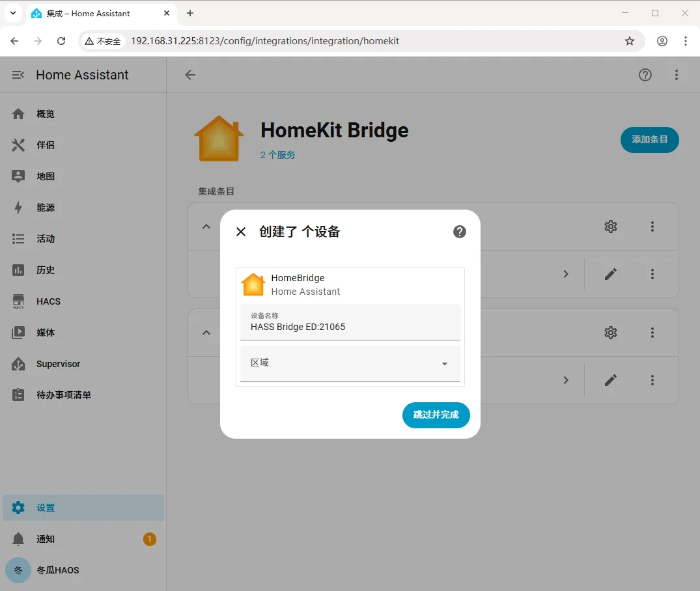700x591 pixels.
Task: Click the 不安全 security warning chip
Action: (103, 41)
